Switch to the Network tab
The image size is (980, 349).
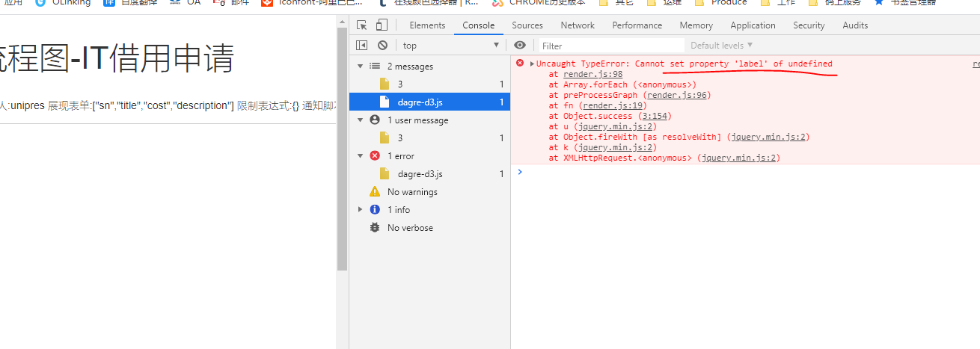(x=578, y=25)
